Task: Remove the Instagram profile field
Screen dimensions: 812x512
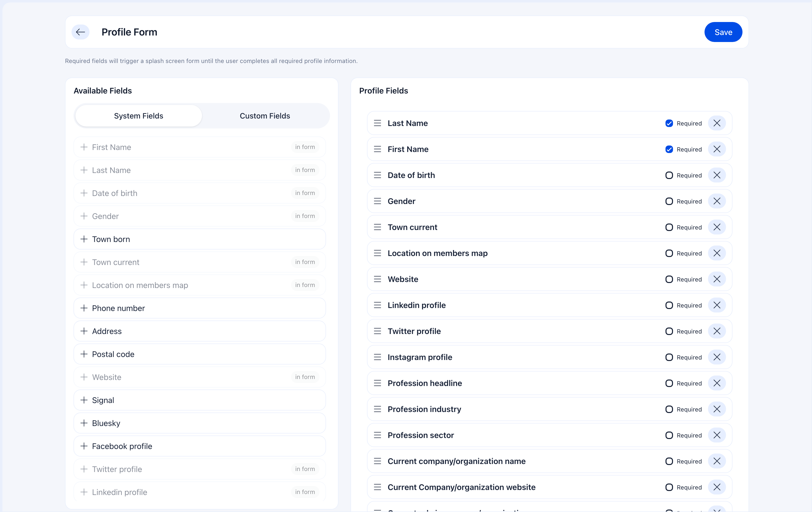Action: (717, 357)
